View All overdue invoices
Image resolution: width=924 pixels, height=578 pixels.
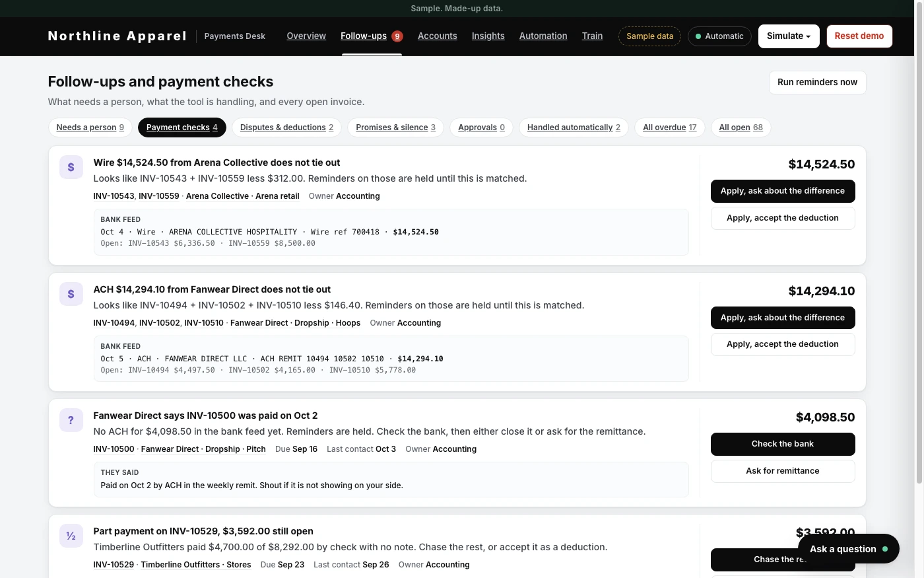pos(670,127)
